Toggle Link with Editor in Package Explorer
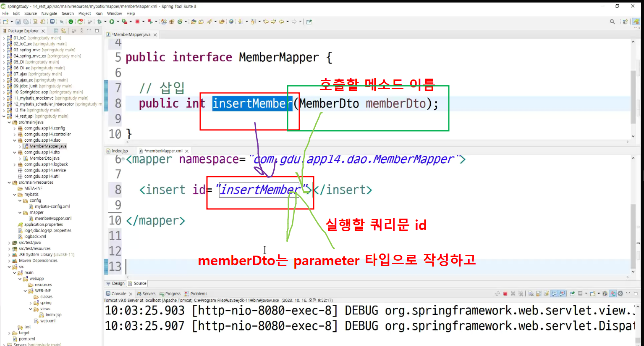This screenshot has width=644, height=346. click(63, 31)
